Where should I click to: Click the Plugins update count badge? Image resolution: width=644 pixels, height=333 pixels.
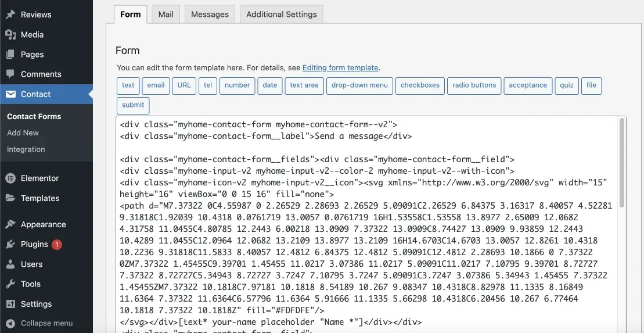pyautogui.click(x=57, y=245)
